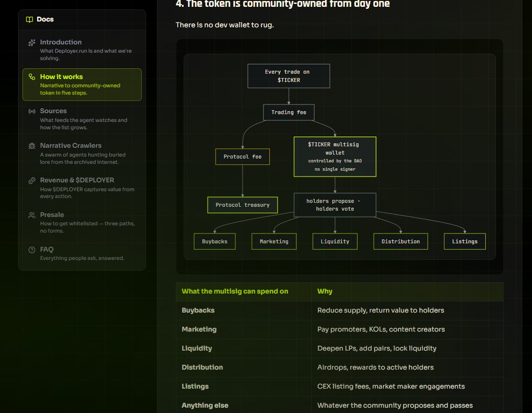
Task: Click the Listings diagram node
Action: (465, 241)
